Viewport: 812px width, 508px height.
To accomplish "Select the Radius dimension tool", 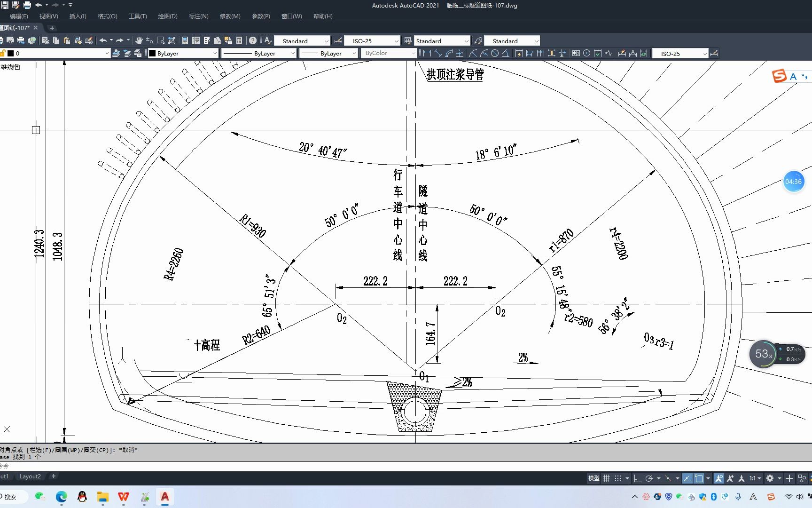I will [x=473, y=53].
